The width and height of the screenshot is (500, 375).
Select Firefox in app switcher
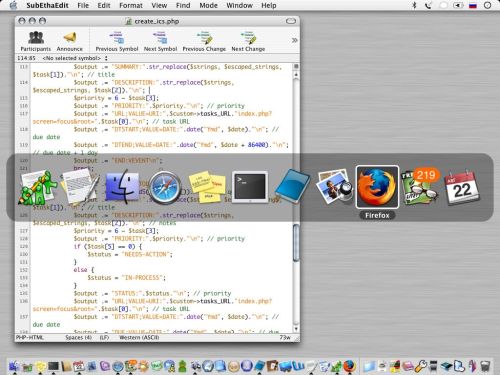pos(377,187)
